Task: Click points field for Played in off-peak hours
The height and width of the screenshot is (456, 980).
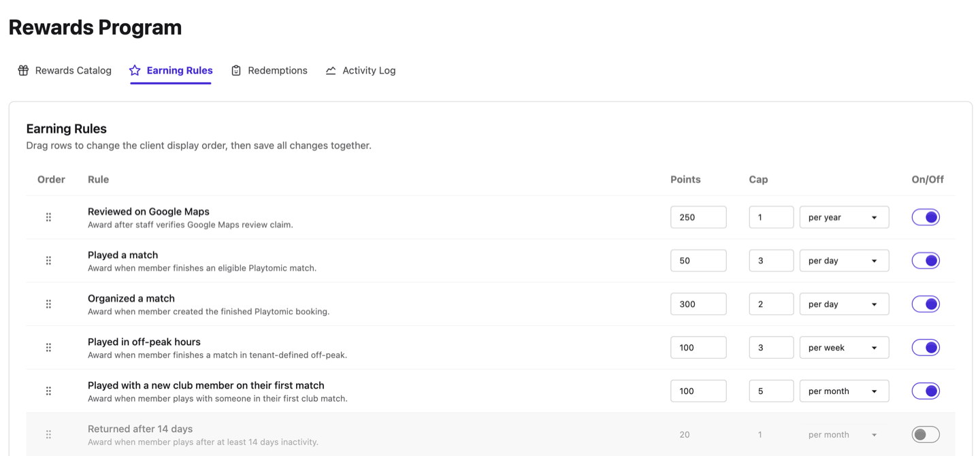Action: point(698,348)
